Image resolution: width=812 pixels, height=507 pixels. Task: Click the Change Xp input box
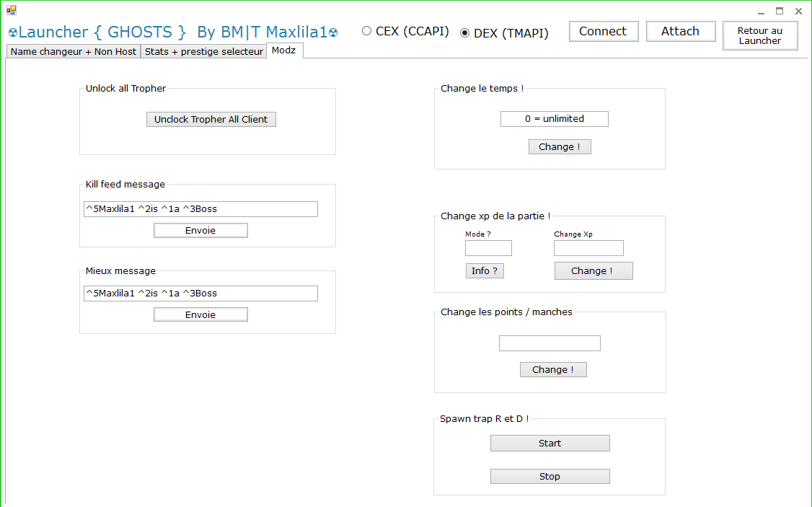pos(588,248)
